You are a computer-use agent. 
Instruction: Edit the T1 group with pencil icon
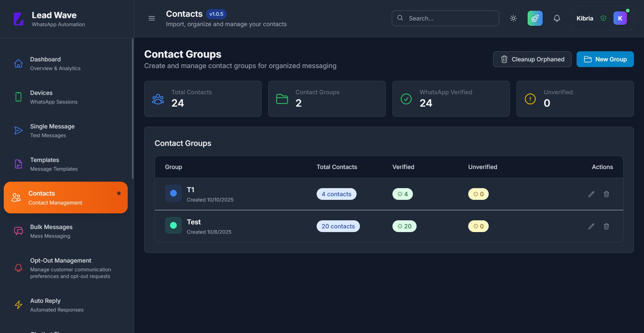(x=591, y=194)
